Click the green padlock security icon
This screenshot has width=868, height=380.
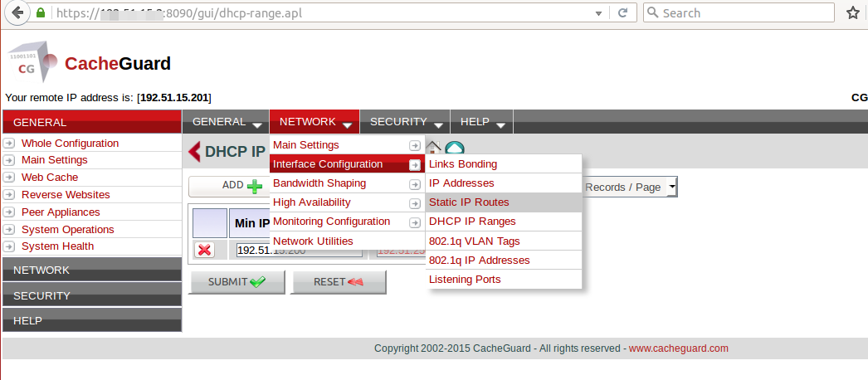(41, 12)
